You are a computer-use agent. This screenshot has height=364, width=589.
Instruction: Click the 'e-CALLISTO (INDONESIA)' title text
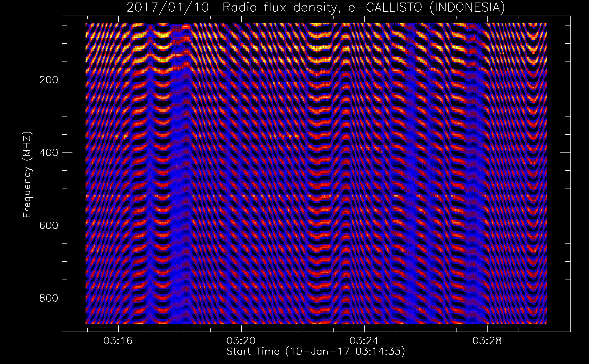pyautogui.click(x=427, y=7)
